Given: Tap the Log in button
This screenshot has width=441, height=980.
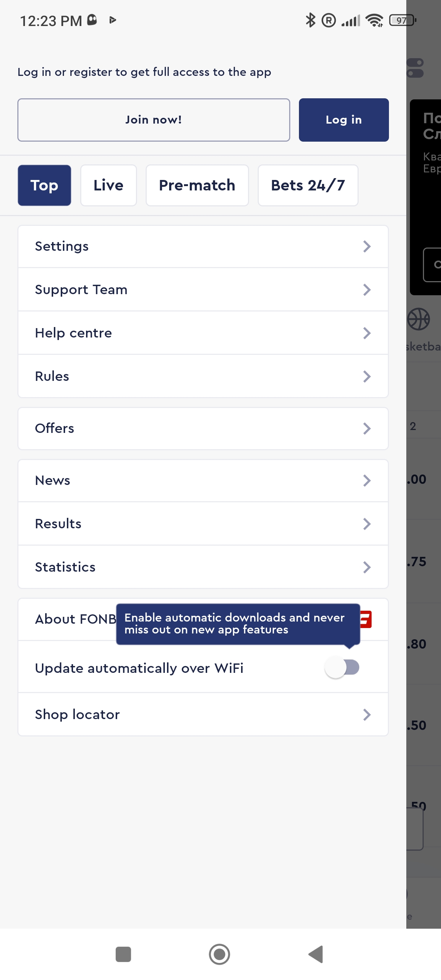Looking at the screenshot, I should (343, 120).
